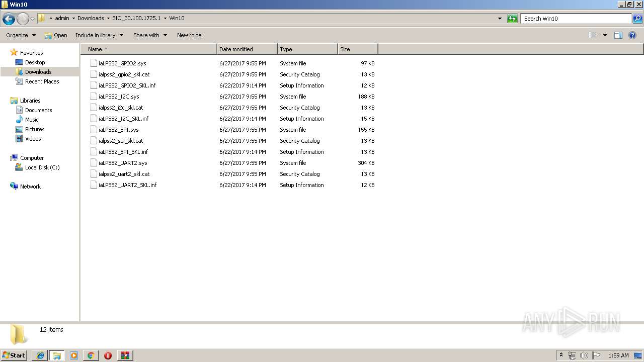Expand the arrow after Downloads breadcrumb
The width and height of the screenshot is (644, 362).
(108, 19)
